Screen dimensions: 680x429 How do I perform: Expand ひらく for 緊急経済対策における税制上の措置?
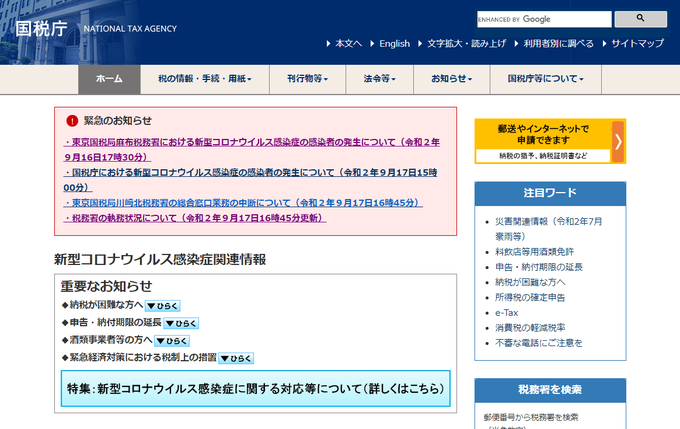236,358
